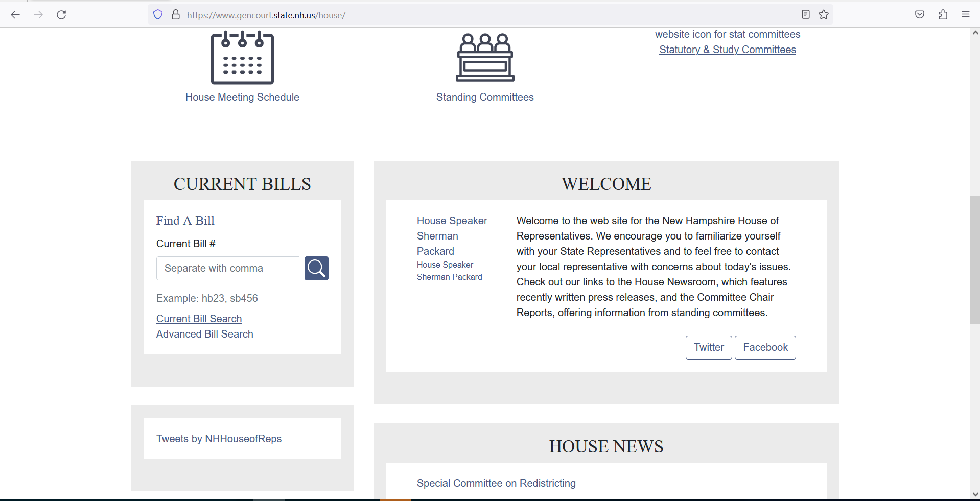Screen dimensions: 980x501
Task: Click the Facebook button
Action: 765,347
